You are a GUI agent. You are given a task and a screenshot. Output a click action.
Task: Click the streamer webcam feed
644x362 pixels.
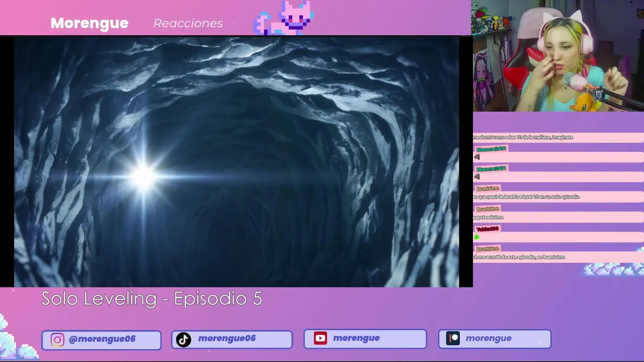[x=557, y=55]
